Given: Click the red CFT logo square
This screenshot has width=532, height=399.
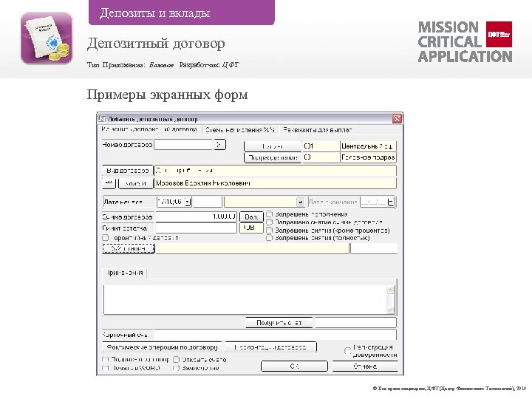Looking at the screenshot, I should tap(499, 34).
